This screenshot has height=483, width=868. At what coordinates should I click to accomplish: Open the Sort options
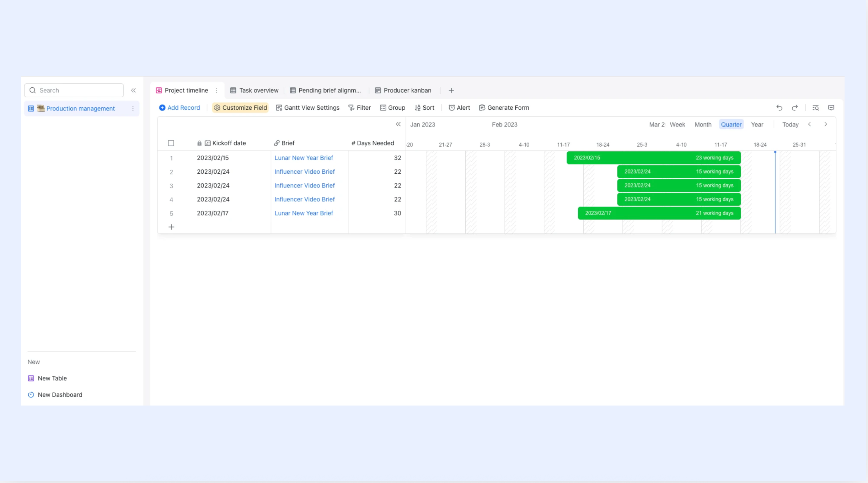[424, 108]
